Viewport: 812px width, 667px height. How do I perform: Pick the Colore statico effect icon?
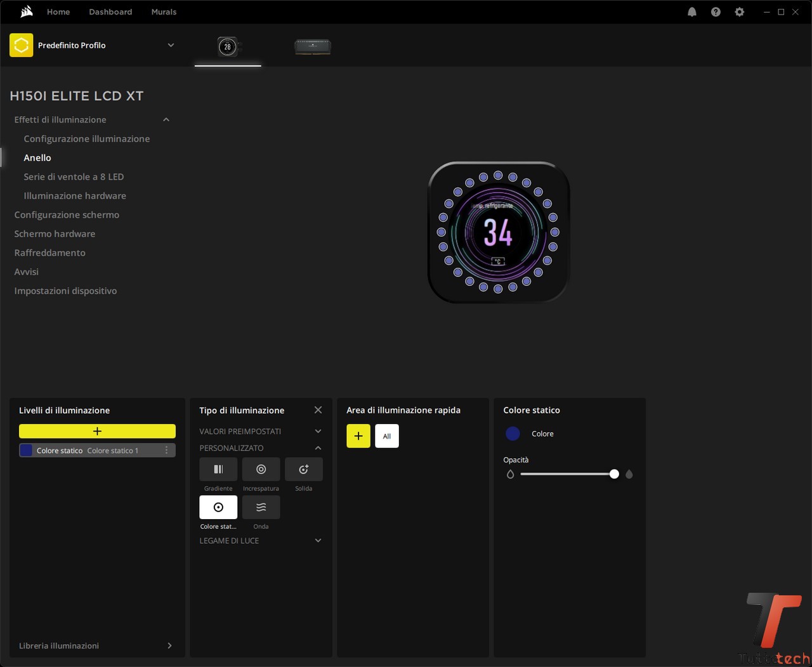point(218,508)
